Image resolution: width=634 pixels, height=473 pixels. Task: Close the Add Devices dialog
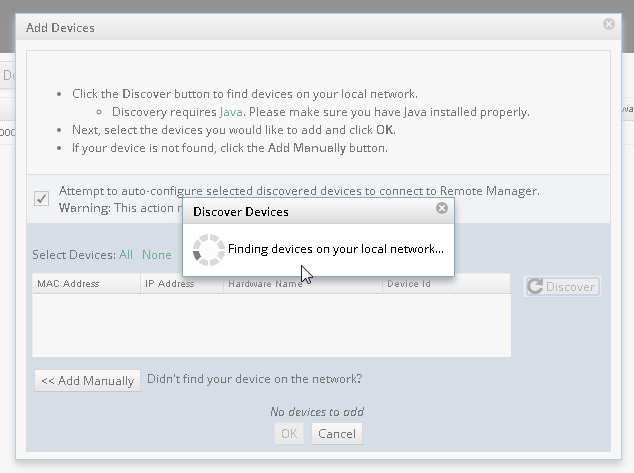pos(609,24)
